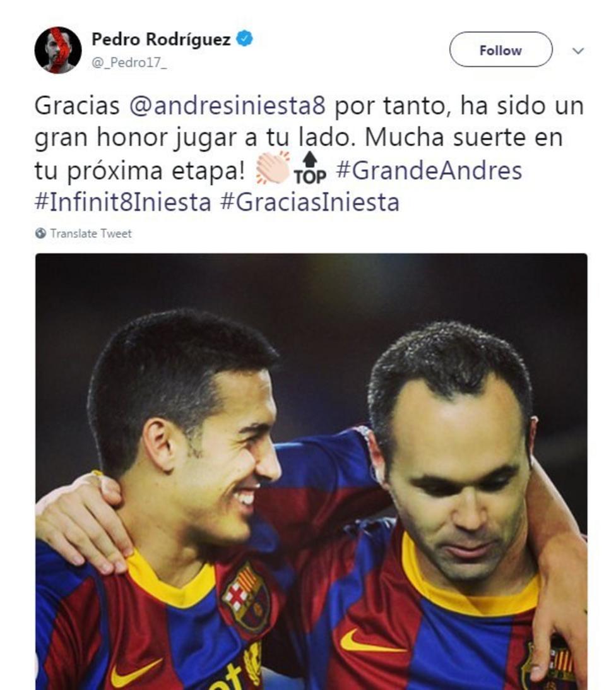Click the clapping hands emoji
Screen dimensions: 616x690
pyautogui.click(x=273, y=169)
